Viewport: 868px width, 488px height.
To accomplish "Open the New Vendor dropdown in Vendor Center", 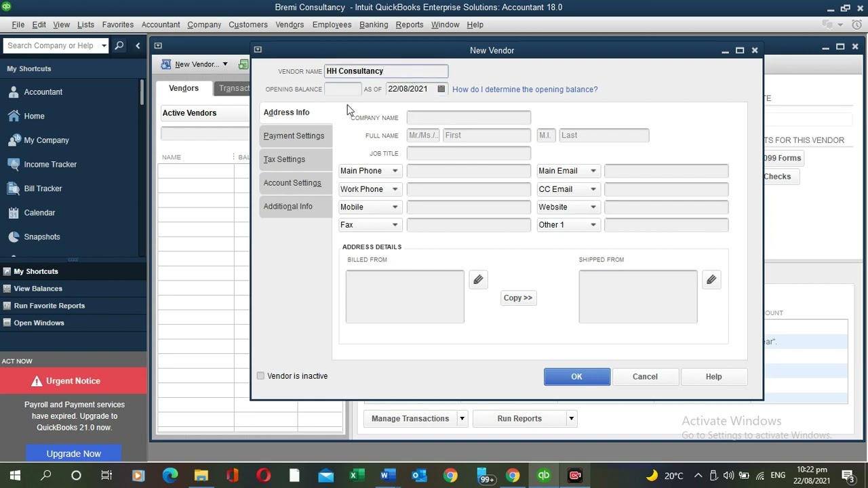I will point(224,64).
